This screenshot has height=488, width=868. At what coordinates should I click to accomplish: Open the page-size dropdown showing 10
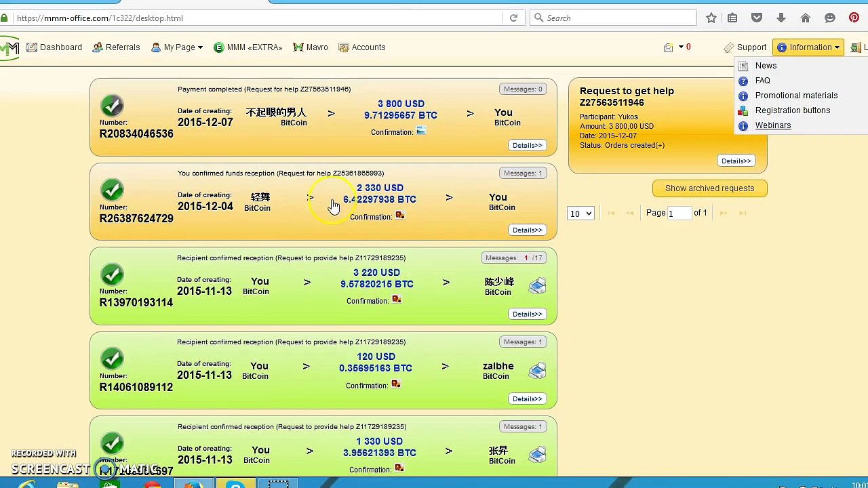pyautogui.click(x=580, y=213)
